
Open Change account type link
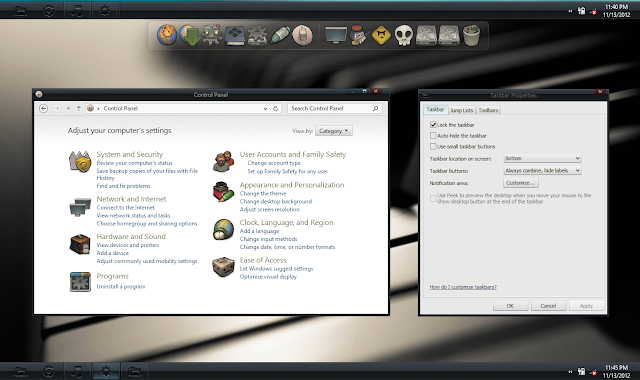point(274,163)
